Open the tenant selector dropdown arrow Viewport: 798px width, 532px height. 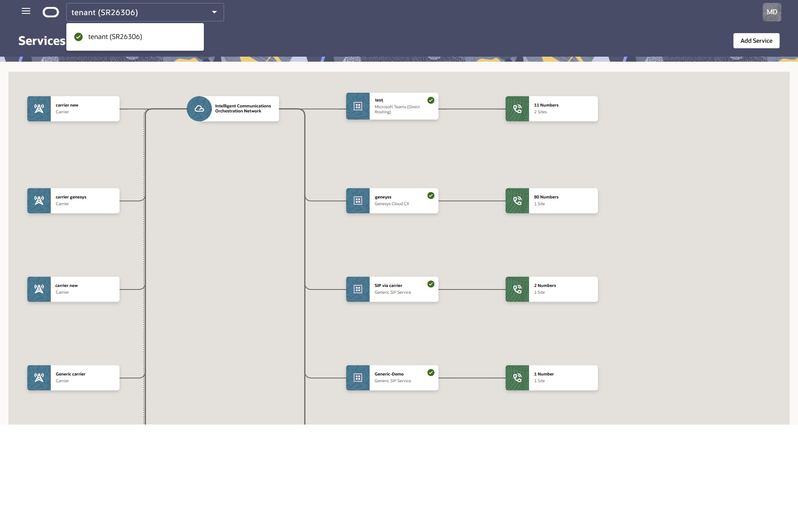pos(214,12)
